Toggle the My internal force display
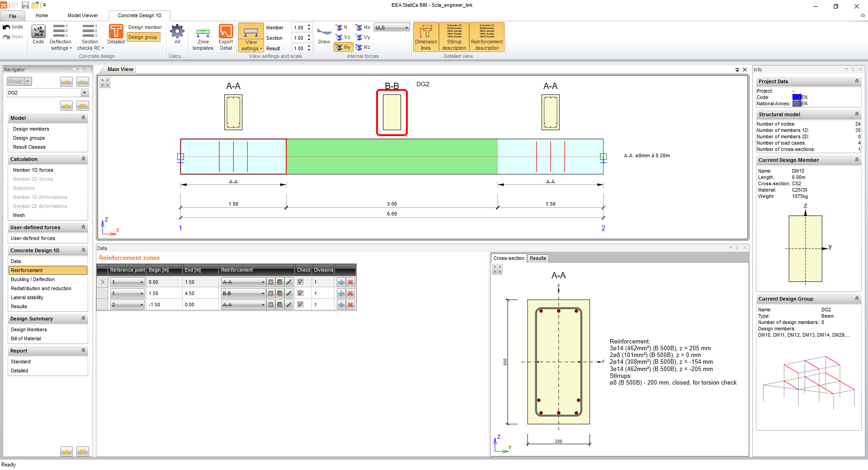This screenshot has width=868, height=470. (344, 47)
